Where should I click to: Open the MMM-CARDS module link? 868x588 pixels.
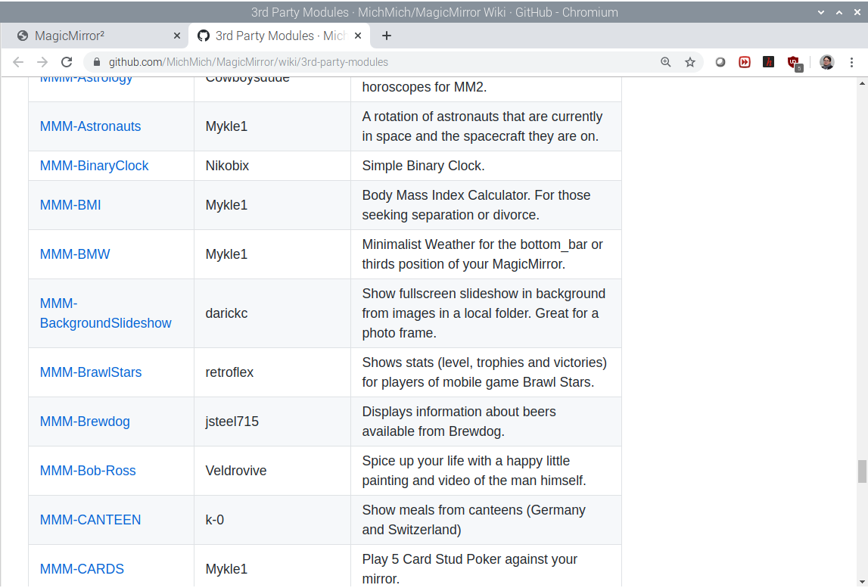point(82,569)
